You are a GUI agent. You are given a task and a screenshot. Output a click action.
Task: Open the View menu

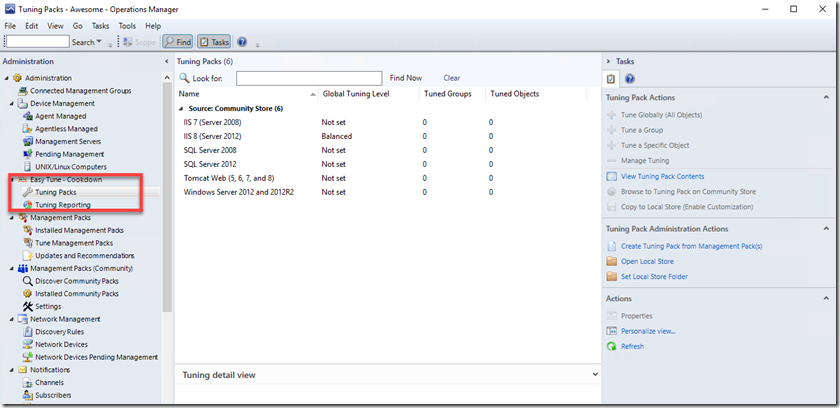(x=55, y=26)
